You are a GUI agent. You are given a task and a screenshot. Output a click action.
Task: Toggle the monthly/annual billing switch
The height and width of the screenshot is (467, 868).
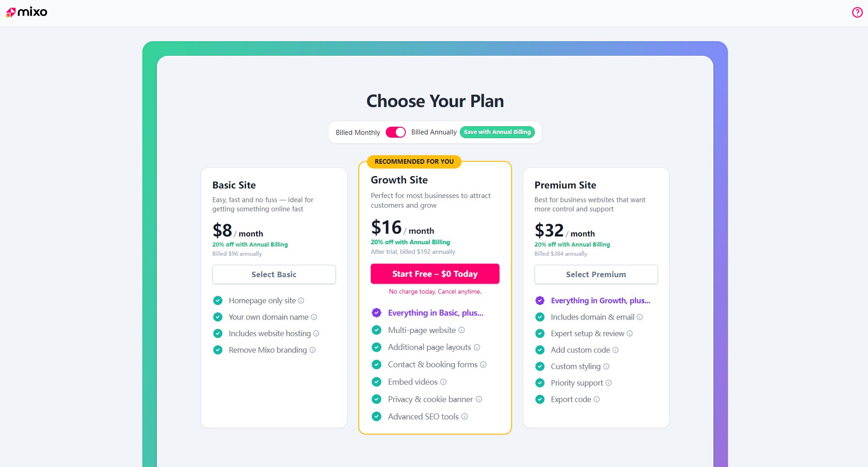coord(396,132)
